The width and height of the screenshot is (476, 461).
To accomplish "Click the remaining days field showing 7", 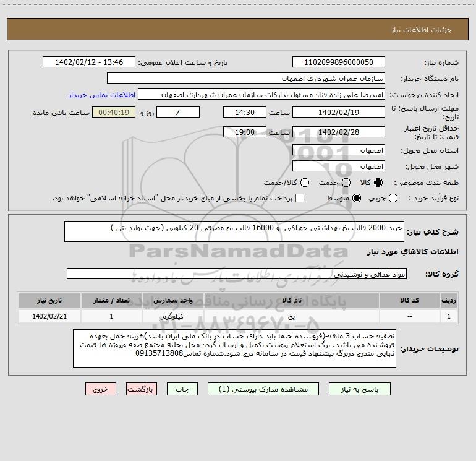I will [x=178, y=112].
